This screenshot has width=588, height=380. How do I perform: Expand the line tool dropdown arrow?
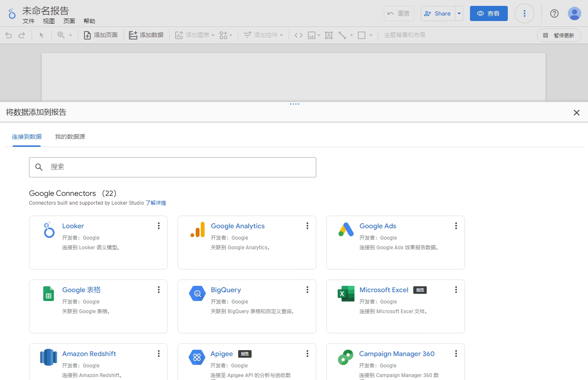pyautogui.click(x=352, y=35)
